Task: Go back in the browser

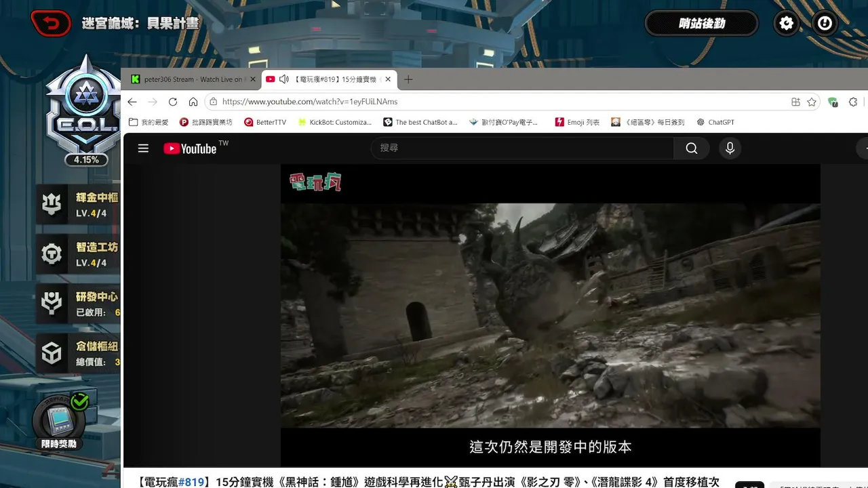Action: [x=132, y=102]
